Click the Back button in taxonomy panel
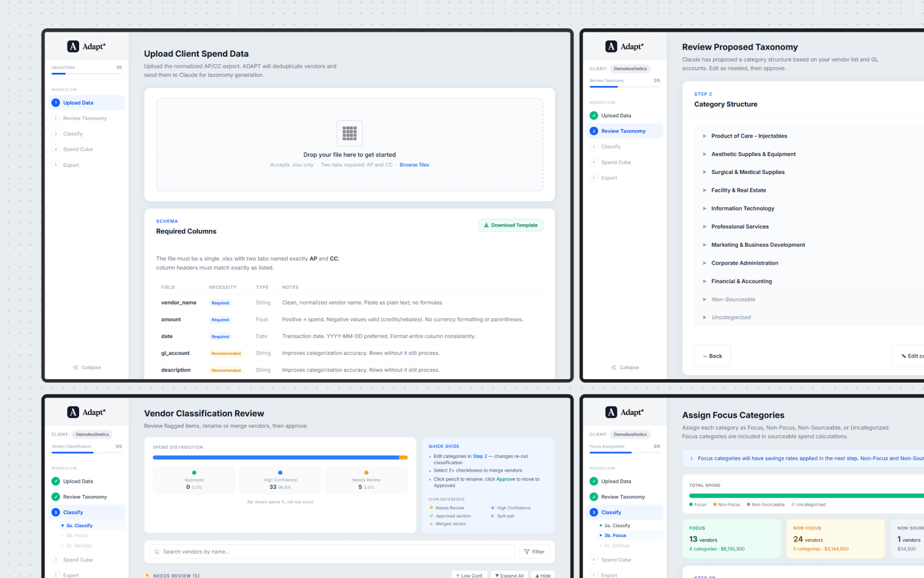Screen dimensions: 924x578 713,356
